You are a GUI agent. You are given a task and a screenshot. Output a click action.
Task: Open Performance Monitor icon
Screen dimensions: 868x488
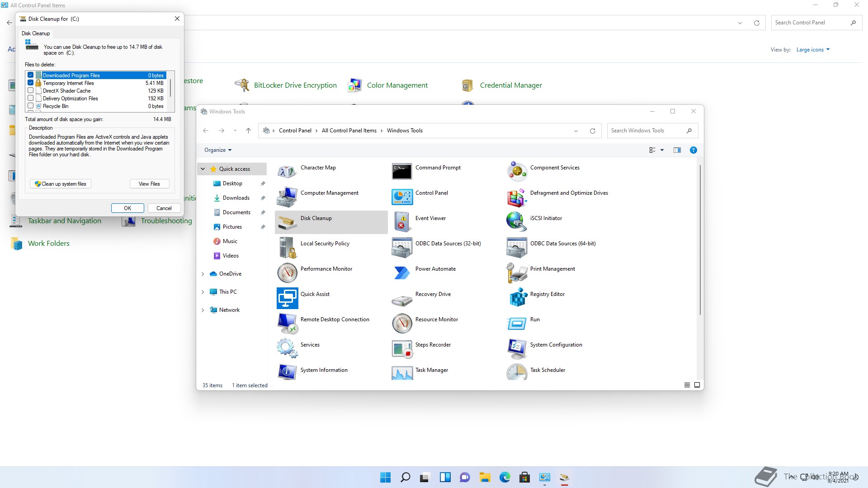tap(287, 273)
